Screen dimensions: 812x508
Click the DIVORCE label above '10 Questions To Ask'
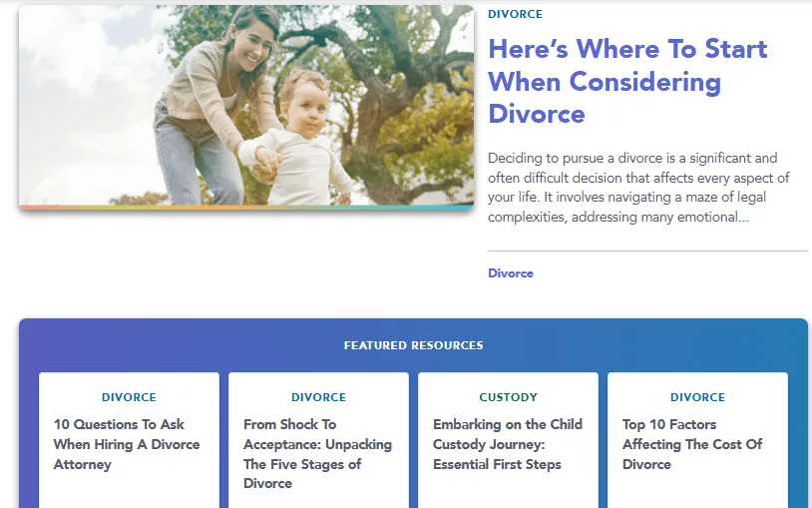pos(129,397)
